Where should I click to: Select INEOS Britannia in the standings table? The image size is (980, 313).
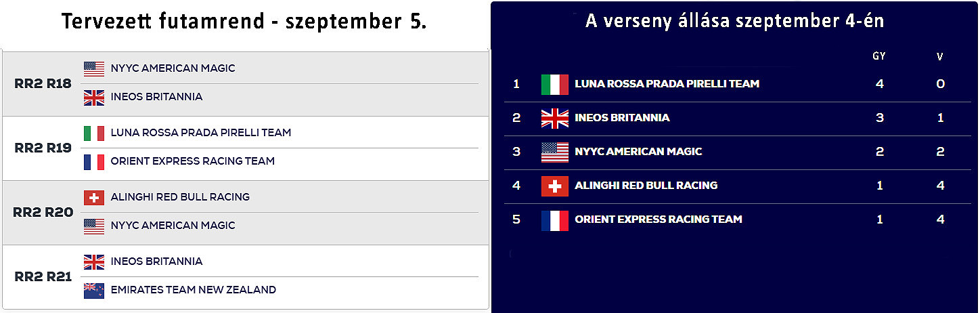click(622, 118)
